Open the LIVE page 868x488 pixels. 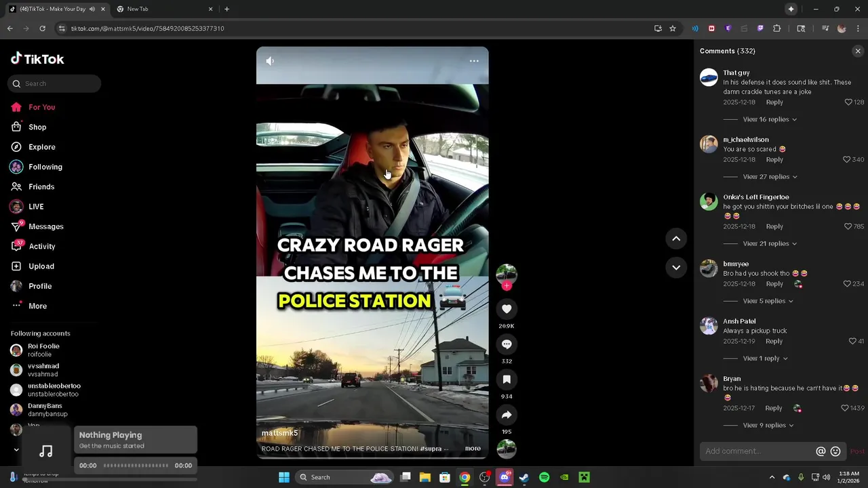pos(36,207)
